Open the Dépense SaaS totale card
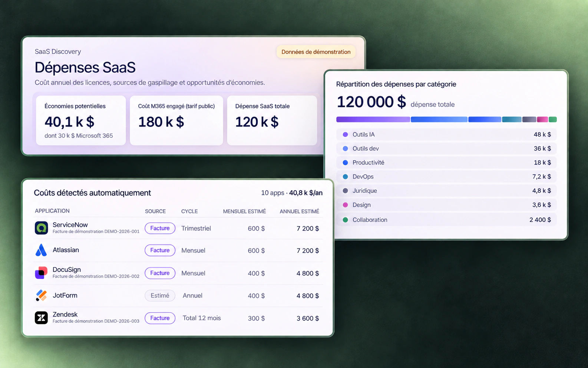The image size is (588, 368). tap(272, 121)
